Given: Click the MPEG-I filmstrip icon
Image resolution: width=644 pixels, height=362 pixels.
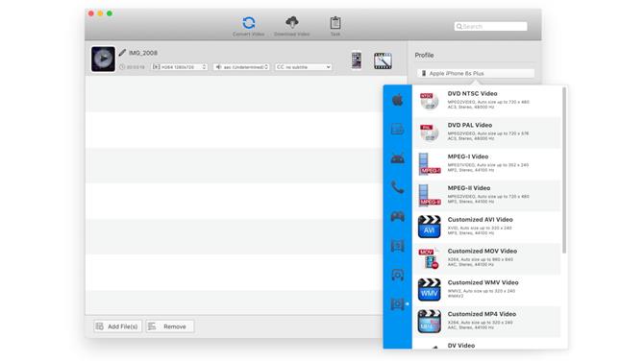Looking at the screenshot, I should click(x=430, y=164).
